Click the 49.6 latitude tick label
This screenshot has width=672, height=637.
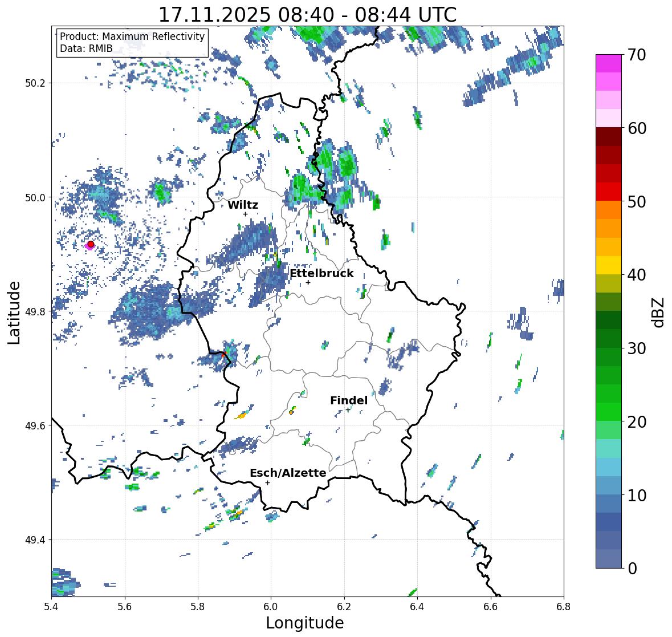tap(35, 425)
